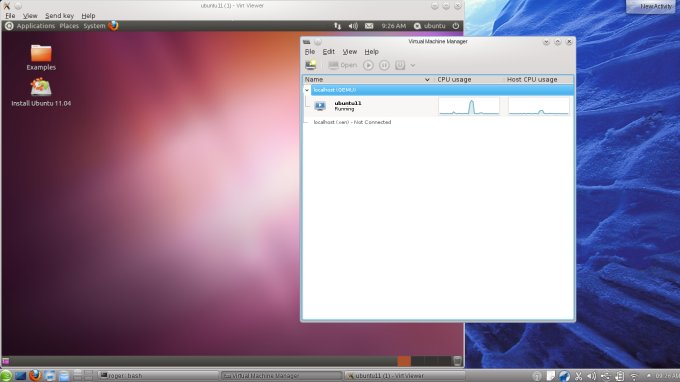
Task: Switch to ubuntu11 (1) - Virt Viewer taskbar entry
Action: [405, 375]
